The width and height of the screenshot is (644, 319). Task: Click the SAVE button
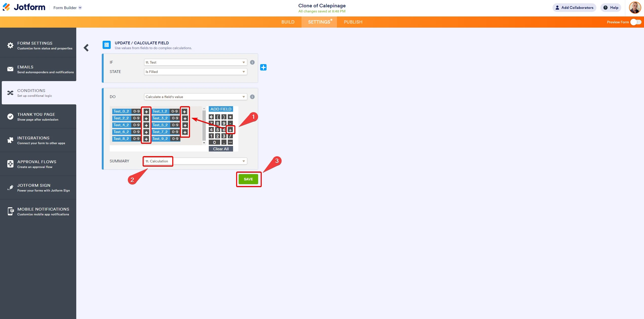(x=249, y=179)
